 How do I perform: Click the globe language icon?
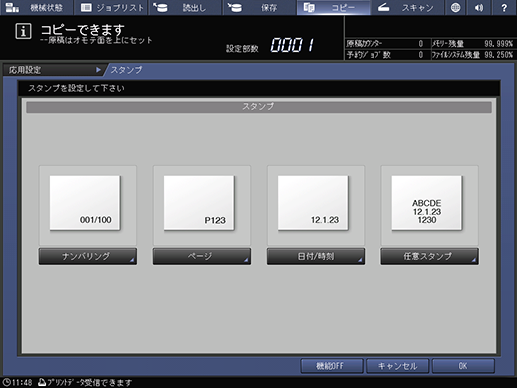pos(455,7)
